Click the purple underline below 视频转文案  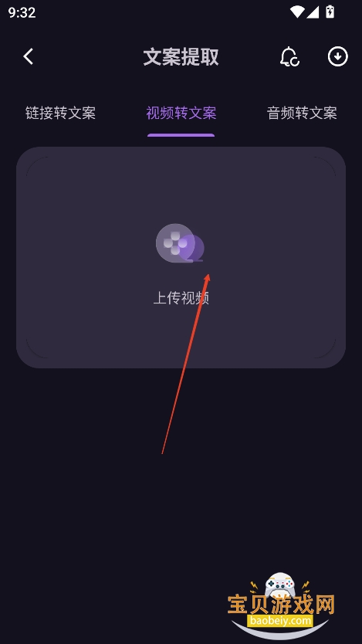(x=181, y=134)
